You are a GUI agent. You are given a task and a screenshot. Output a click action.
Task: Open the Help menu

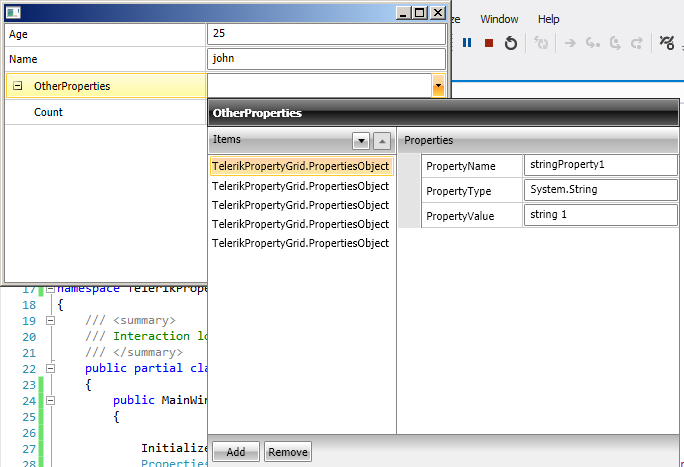(x=548, y=19)
